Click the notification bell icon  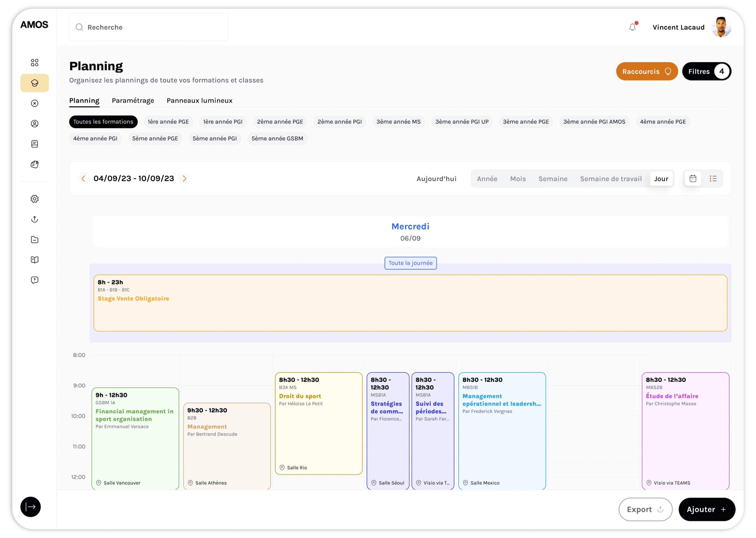(632, 27)
